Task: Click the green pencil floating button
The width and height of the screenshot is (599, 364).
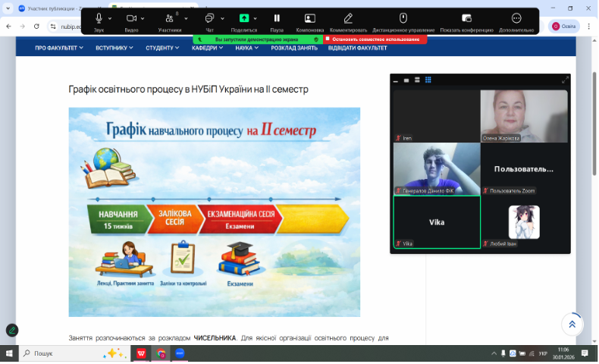Action: [12, 331]
